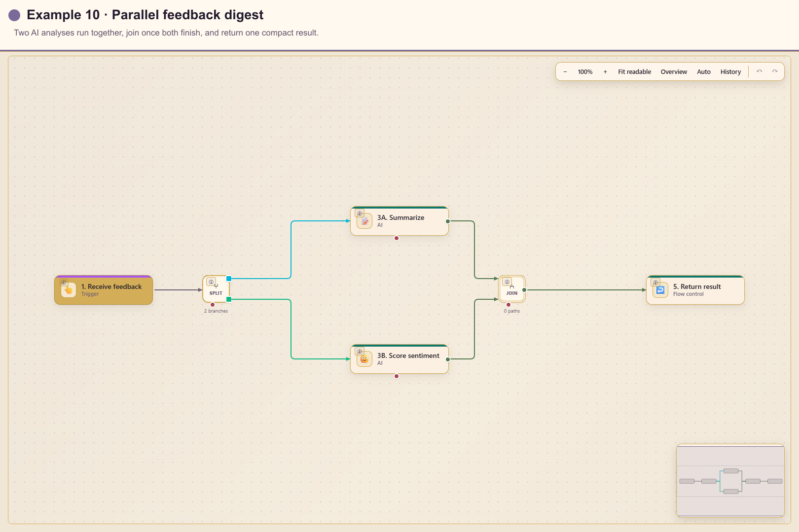799x532 pixels.
Task: Click the Auto layout button
Action: click(704, 72)
